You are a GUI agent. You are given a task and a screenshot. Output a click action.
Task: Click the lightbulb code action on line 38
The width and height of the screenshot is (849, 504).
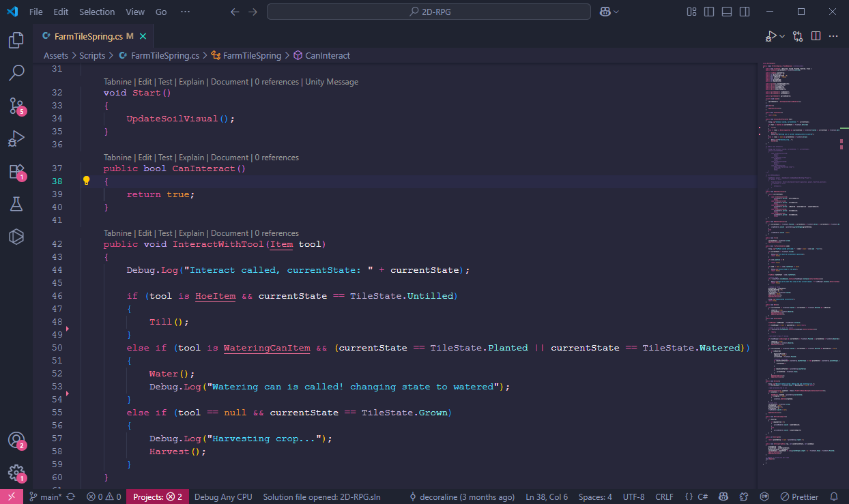pyautogui.click(x=87, y=181)
